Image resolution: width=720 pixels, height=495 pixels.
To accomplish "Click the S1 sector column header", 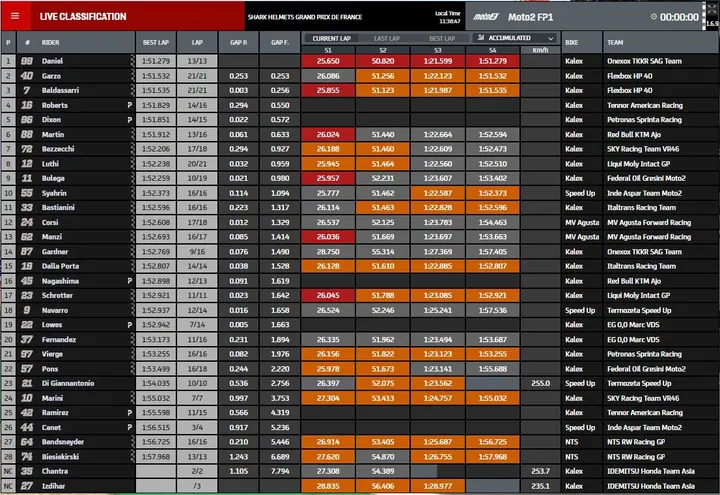I will [x=328, y=50].
